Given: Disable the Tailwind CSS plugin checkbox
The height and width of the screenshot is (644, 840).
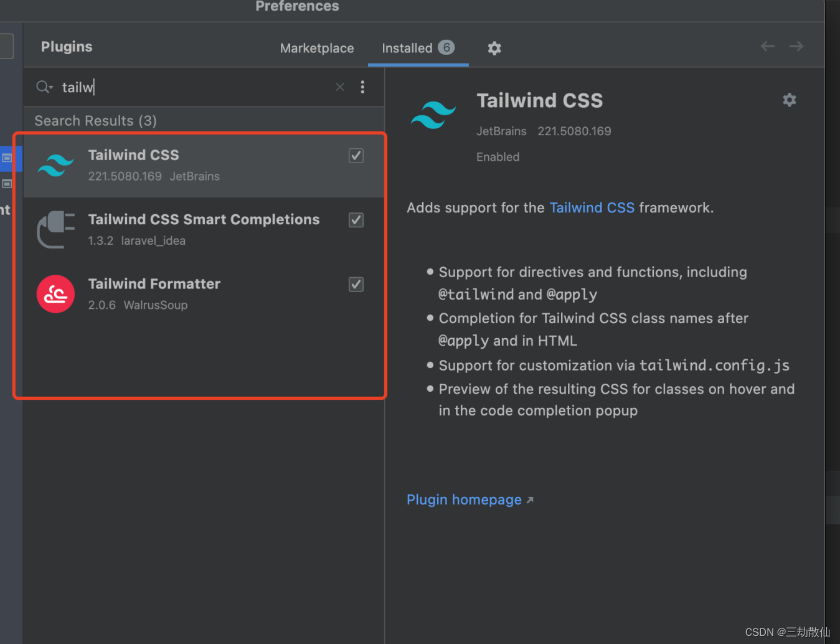Looking at the screenshot, I should (x=356, y=156).
